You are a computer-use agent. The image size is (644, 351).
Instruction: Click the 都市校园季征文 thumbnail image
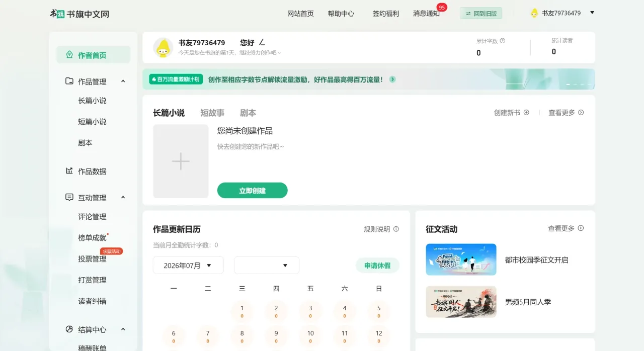pos(461,259)
